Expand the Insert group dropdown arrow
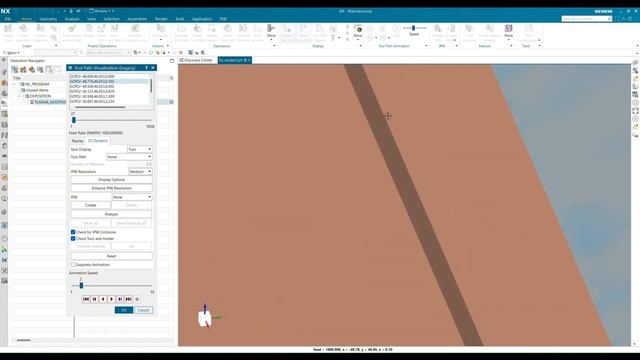Screen dimensions: 640x360 (56, 46)
